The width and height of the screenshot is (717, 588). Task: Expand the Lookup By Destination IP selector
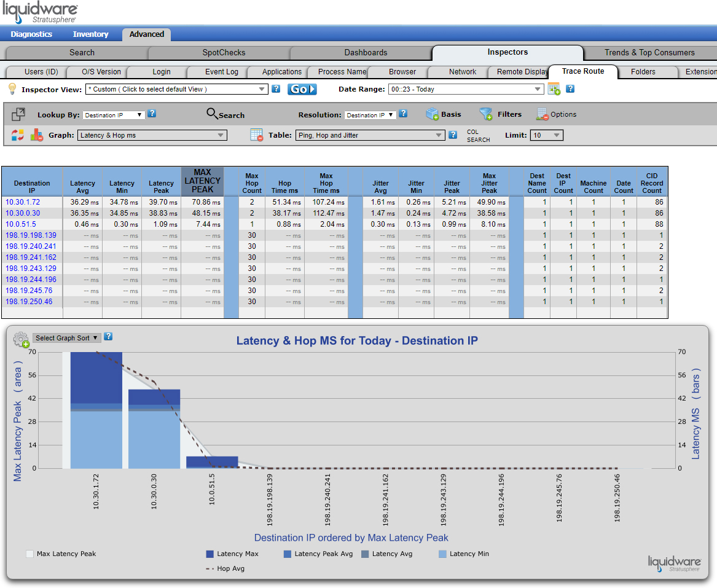click(114, 116)
